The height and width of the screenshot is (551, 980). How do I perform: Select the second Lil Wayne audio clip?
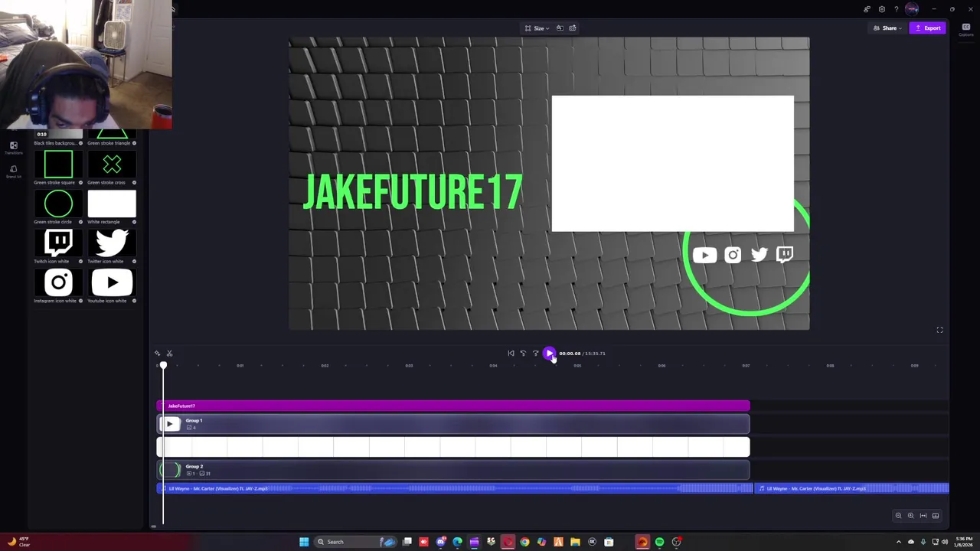coord(852,488)
